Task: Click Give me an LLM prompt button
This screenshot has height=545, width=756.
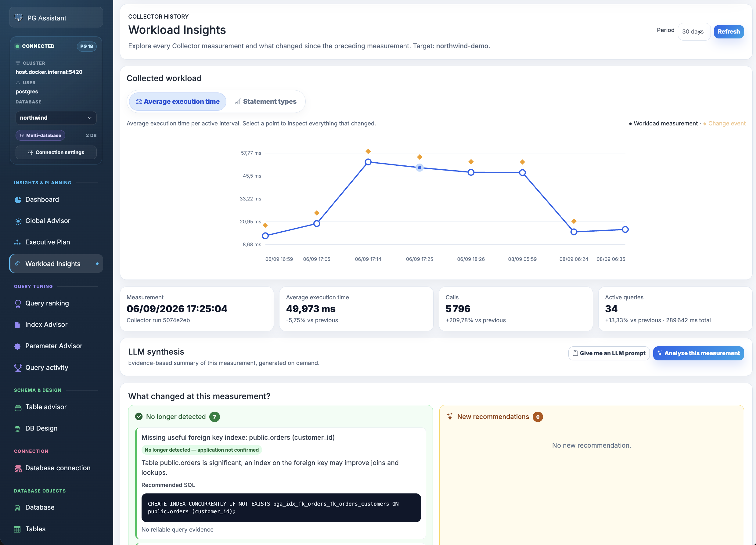Action: pos(609,353)
